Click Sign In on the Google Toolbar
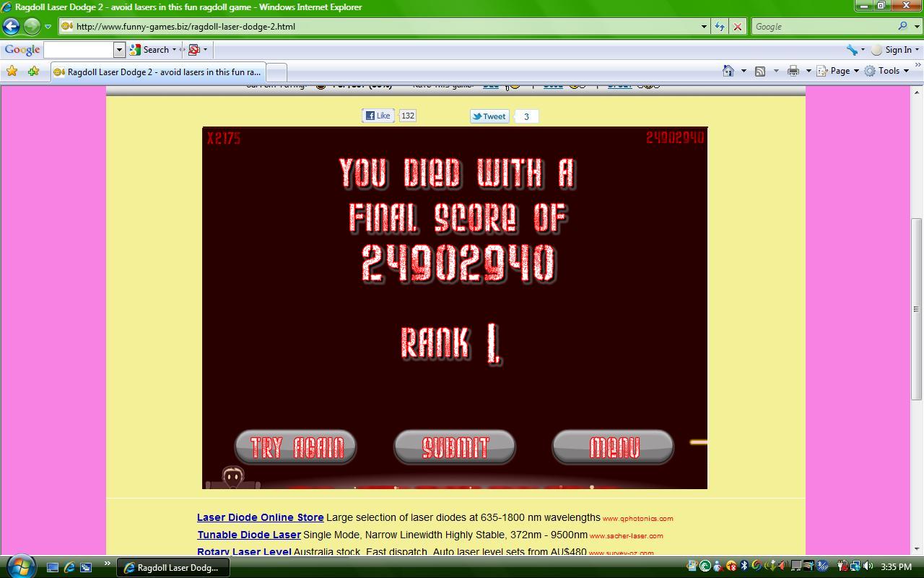The image size is (924, 578). 898,50
